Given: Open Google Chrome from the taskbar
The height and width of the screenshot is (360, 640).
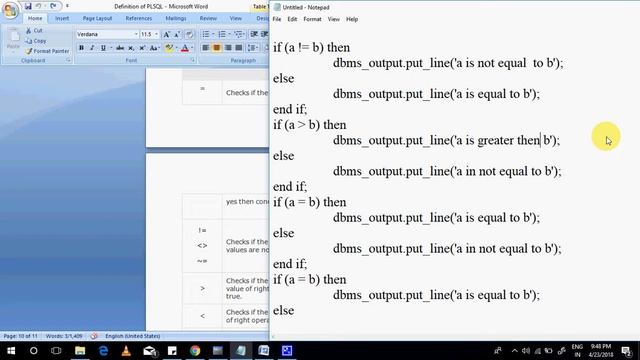Looking at the screenshot, I should pyautogui.click(x=195, y=351).
